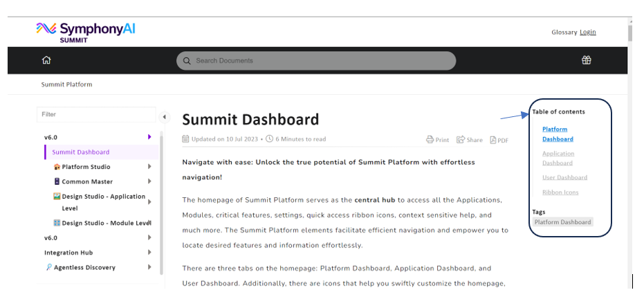Download the article with the PDF icon
Viewport: 644px width, 299px height.
493,140
